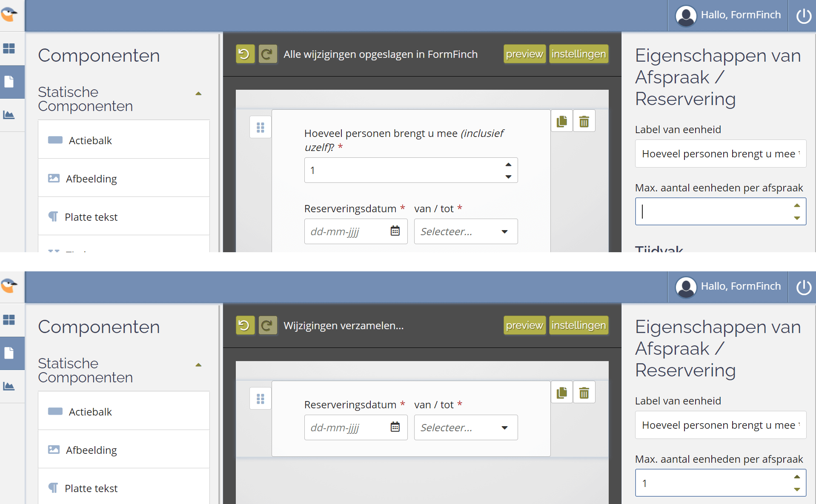The height and width of the screenshot is (504, 816).
Task: Open the Hallo, FormFinch user menu, top screenshot
Action: pyautogui.click(x=728, y=15)
